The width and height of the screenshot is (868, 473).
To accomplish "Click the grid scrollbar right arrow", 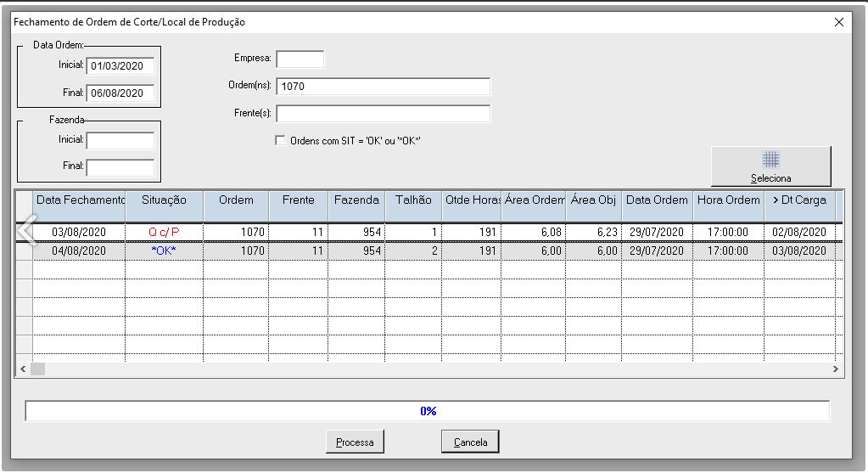I will click(836, 369).
